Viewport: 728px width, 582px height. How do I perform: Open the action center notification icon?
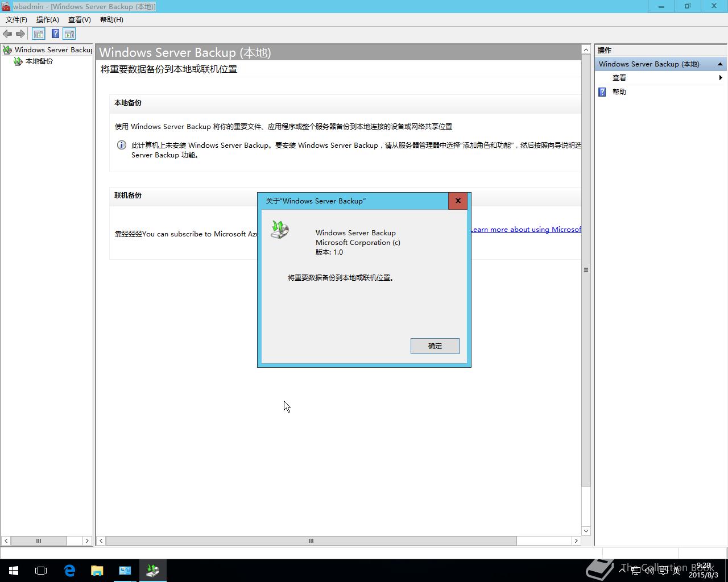tap(663, 571)
